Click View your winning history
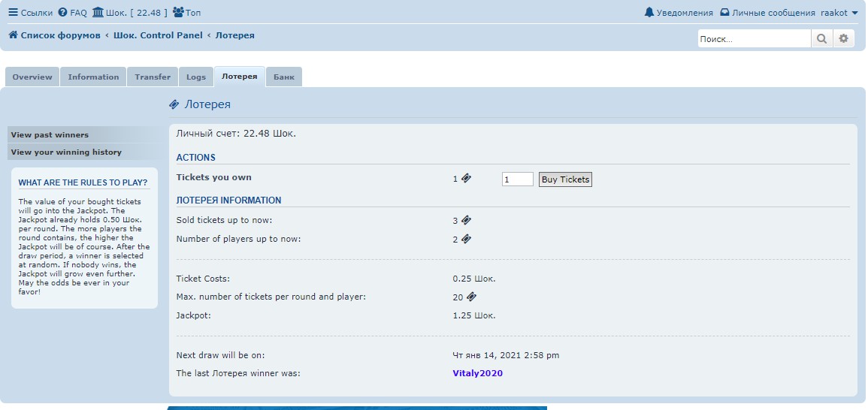Screen dimensions: 868x410 pos(66,152)
